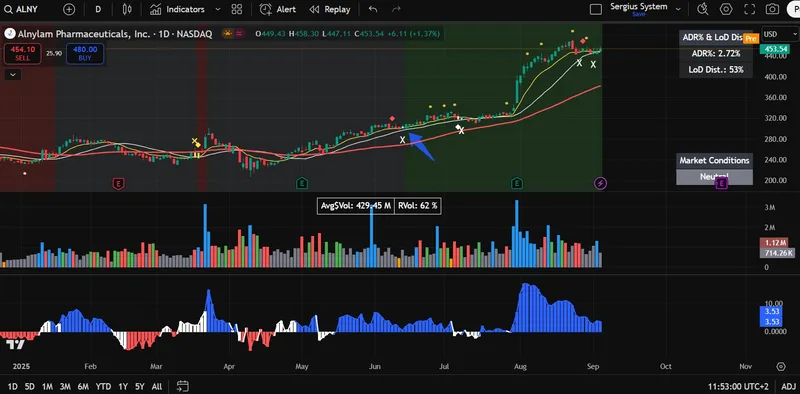Open the D interval selector
The image size is (800, 394).
click(x=98, y=9)
